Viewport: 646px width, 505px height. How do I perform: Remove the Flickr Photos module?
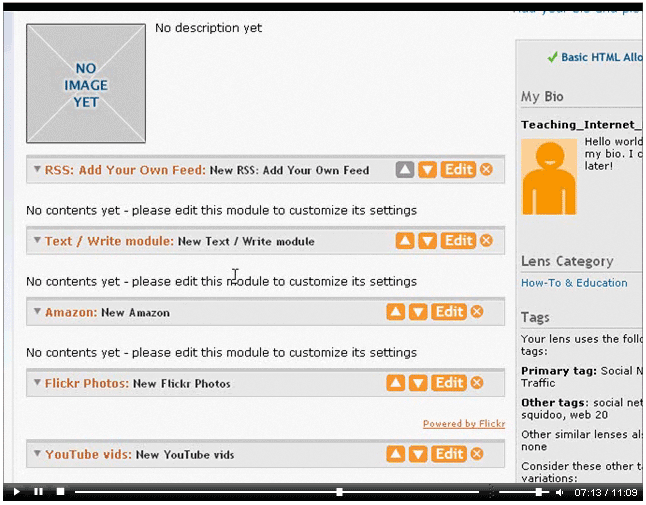point(477,383)
